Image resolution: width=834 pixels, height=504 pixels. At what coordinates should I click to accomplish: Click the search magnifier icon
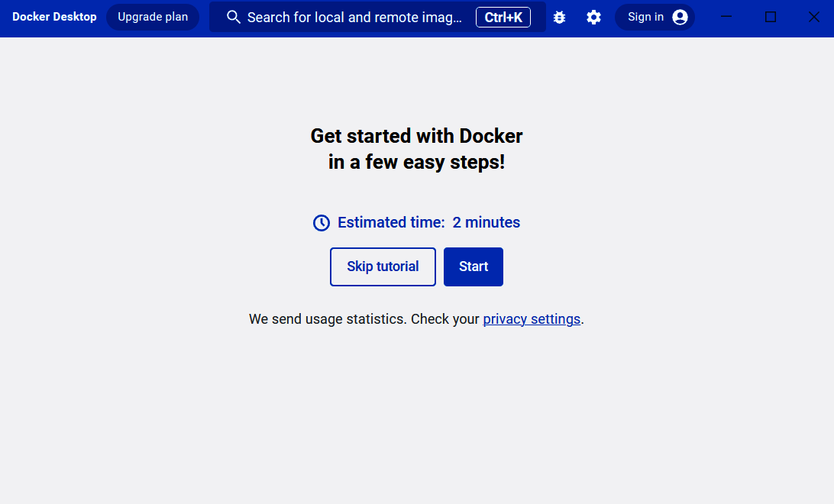tap(234, 17)
